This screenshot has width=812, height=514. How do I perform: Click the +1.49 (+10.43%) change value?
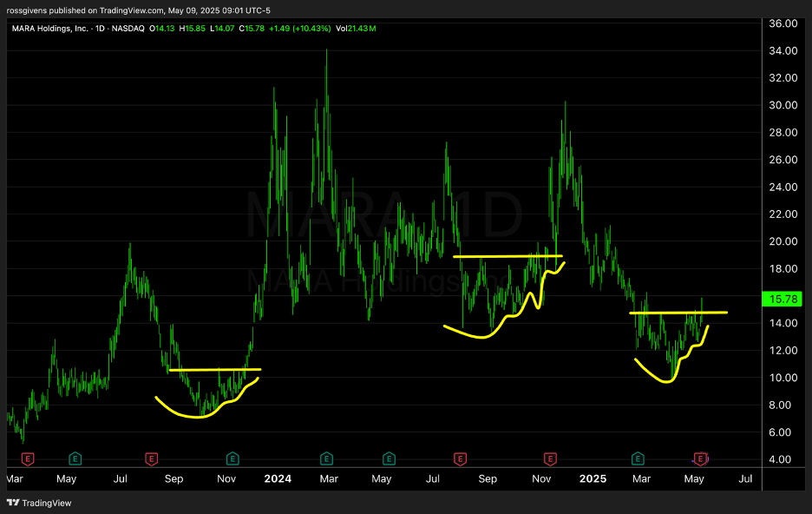pos(300,29)
